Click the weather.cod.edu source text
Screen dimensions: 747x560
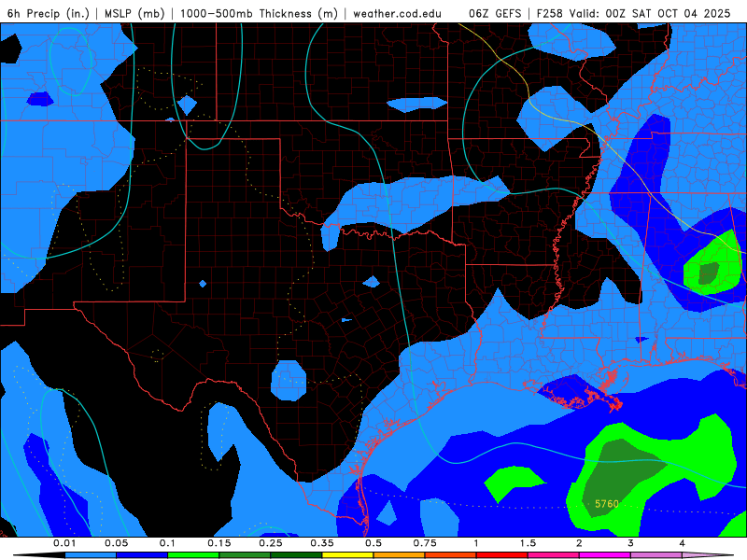click(398, 13)
